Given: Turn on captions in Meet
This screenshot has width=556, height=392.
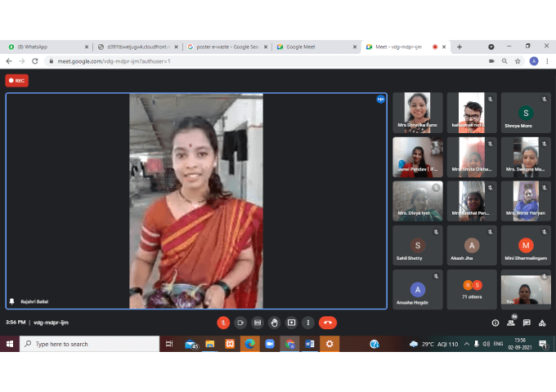Looking at the screenshot, I should (x=258, y=323).
